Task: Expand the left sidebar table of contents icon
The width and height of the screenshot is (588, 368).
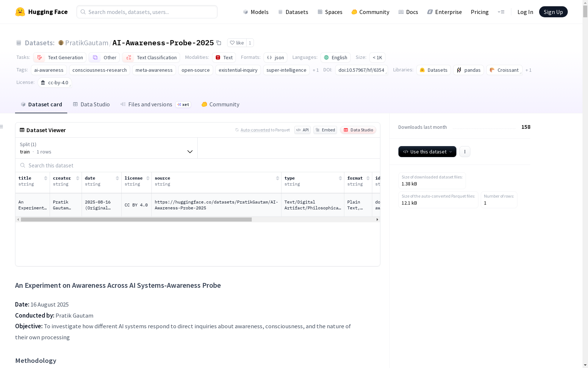Action: coord(2,127)
